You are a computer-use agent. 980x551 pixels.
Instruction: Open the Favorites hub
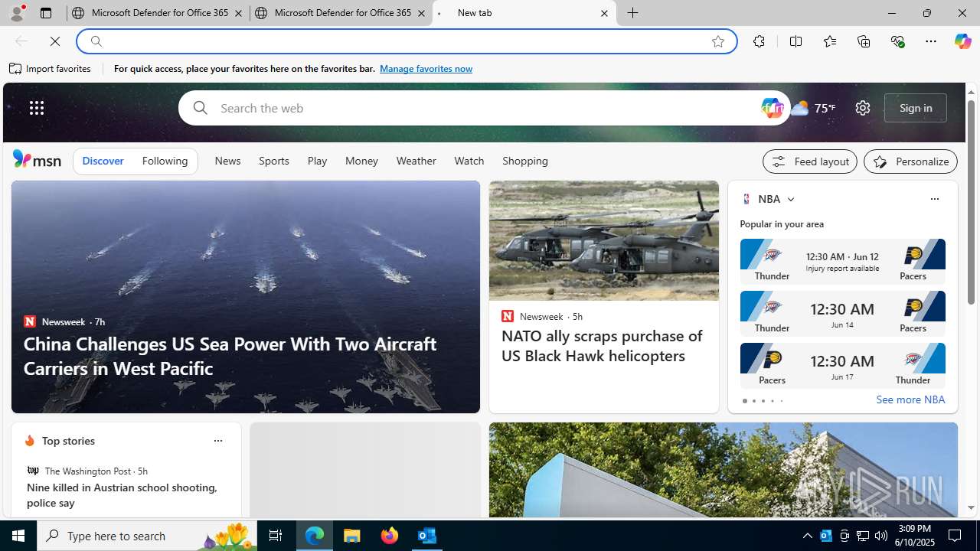(829, 41)
